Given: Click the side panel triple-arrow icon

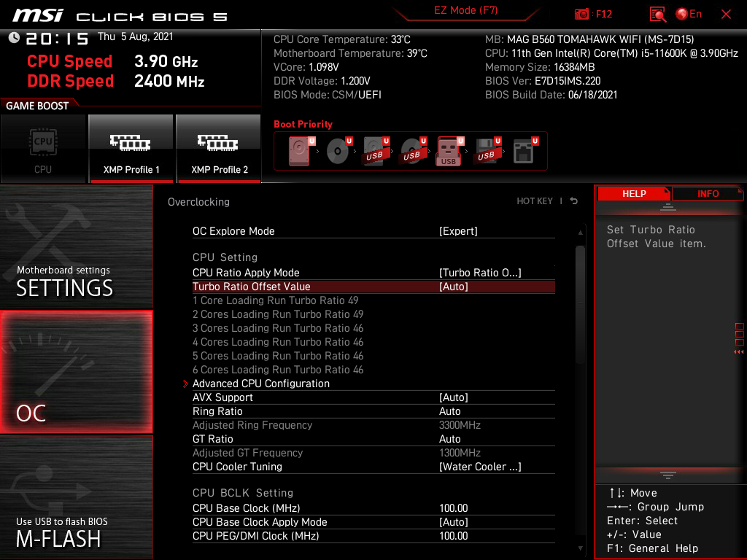Looking at the screenshot, I should point(738,352).
